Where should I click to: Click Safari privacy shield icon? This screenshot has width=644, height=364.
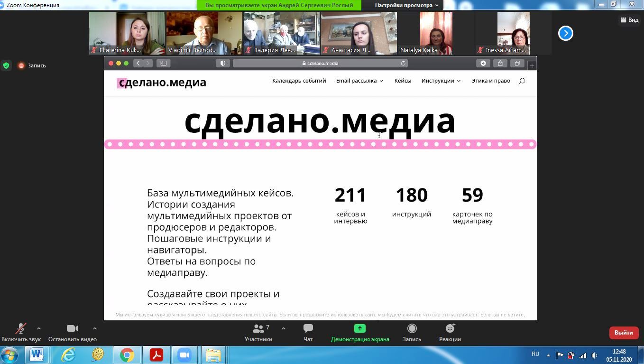coord(222,63)
